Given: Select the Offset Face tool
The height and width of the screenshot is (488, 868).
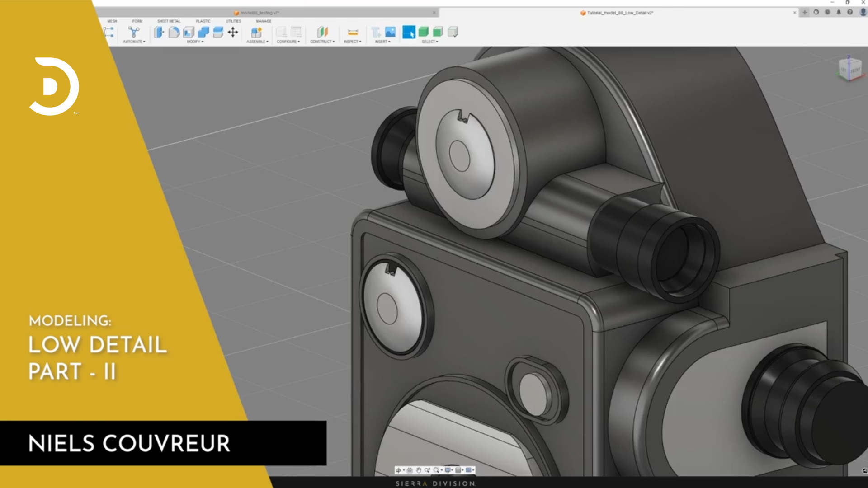Looking at the screenshot, I should click(x=218, y=32).
